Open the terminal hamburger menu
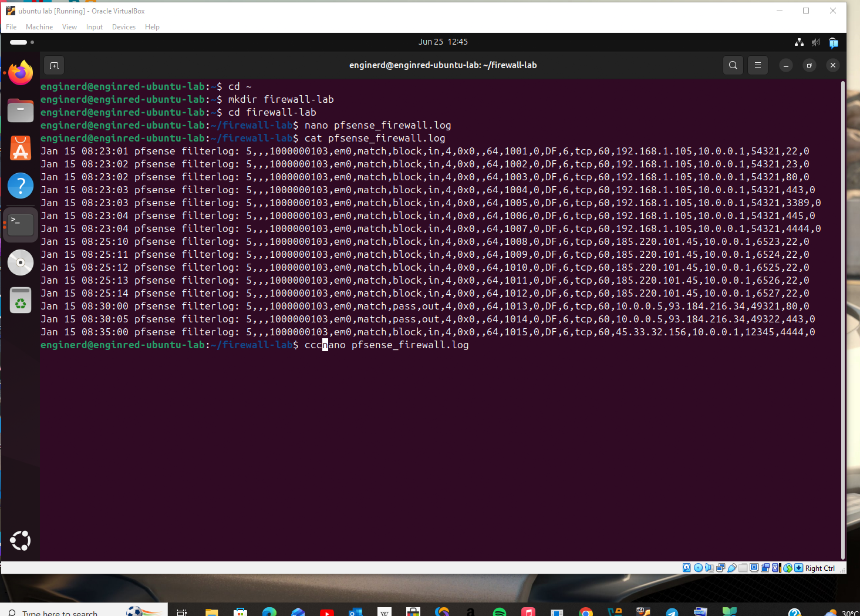This screenshot has height=616, width=860. coord(758,65)
